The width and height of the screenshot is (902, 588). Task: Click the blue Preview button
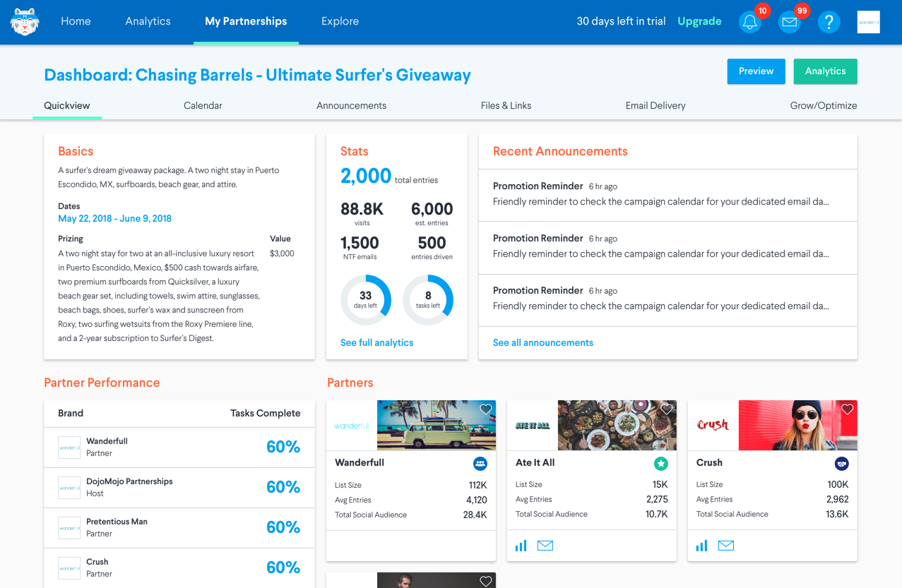[756, 71]
